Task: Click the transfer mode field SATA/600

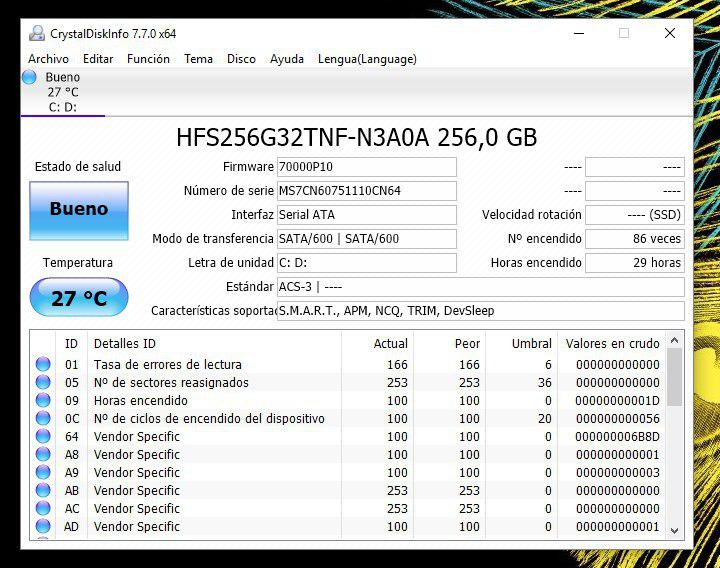Action: pyautogui.click(x=366, y=238)
